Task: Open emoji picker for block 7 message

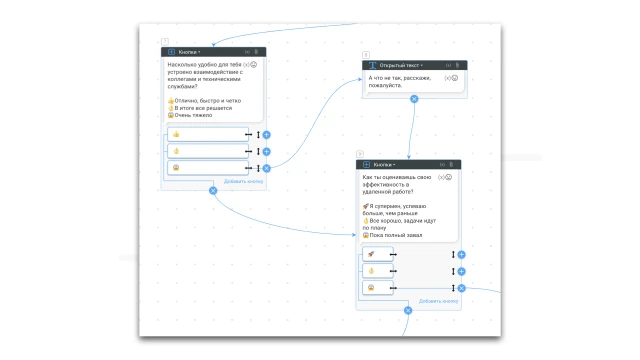Action: tap(253, 64)
